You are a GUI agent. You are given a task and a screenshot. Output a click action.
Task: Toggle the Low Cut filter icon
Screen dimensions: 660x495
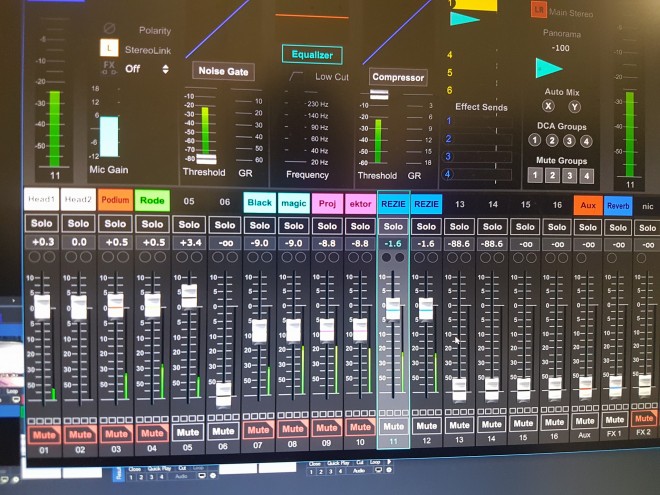pyautogui.click(x=295, y=77)
